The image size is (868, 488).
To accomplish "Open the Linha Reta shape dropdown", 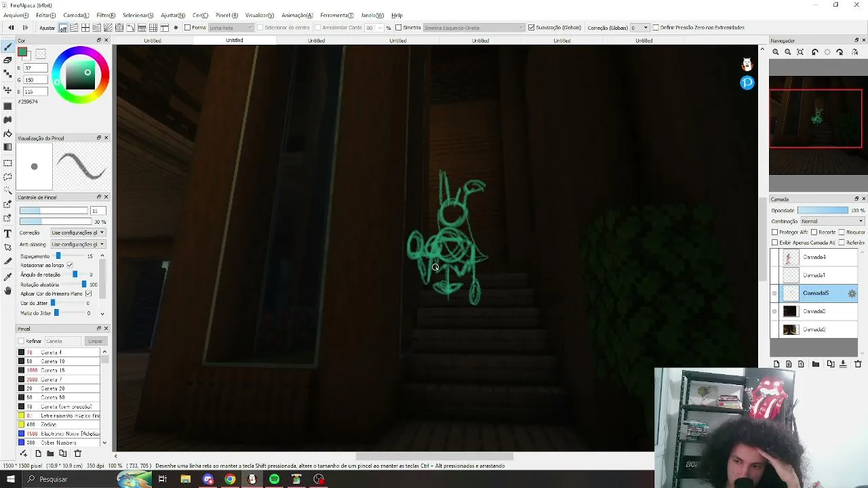I will pos(231,28).
